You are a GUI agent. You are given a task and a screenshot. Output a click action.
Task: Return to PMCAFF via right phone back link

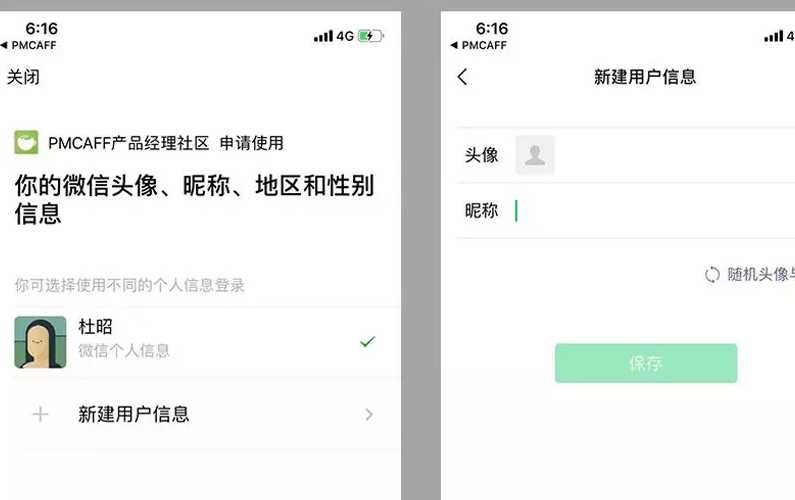[478, 45]
